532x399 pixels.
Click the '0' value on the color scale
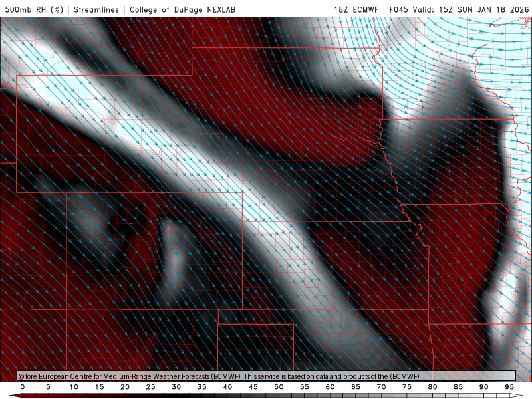click(23, 387)
